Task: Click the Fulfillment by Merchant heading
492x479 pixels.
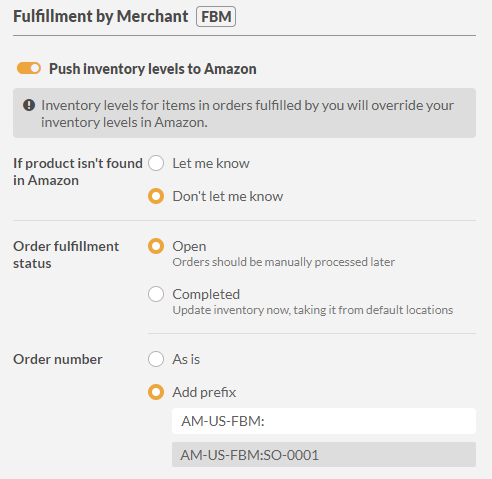Action: coord(101,16)
